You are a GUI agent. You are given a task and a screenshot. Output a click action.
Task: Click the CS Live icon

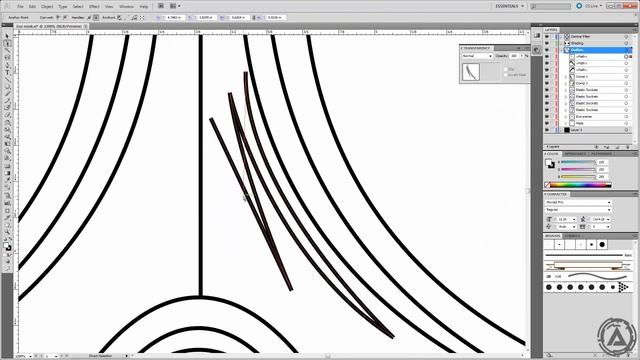tap(579, 6)
